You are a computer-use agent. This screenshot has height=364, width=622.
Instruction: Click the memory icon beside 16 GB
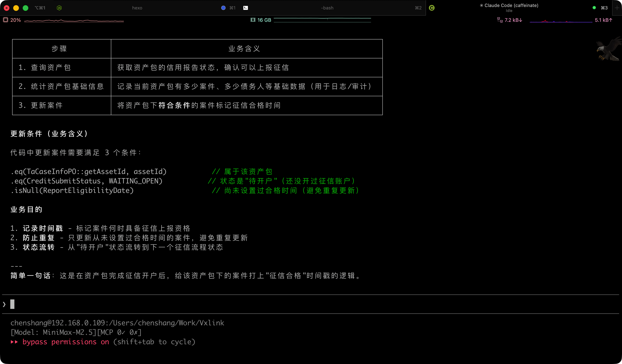pos(253,20)
